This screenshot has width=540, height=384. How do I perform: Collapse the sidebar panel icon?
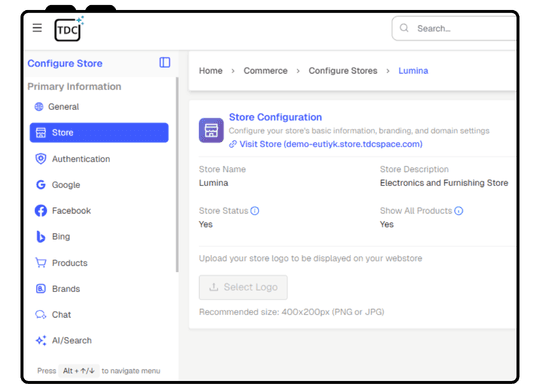pyautogui.click(x=165, y=63)
